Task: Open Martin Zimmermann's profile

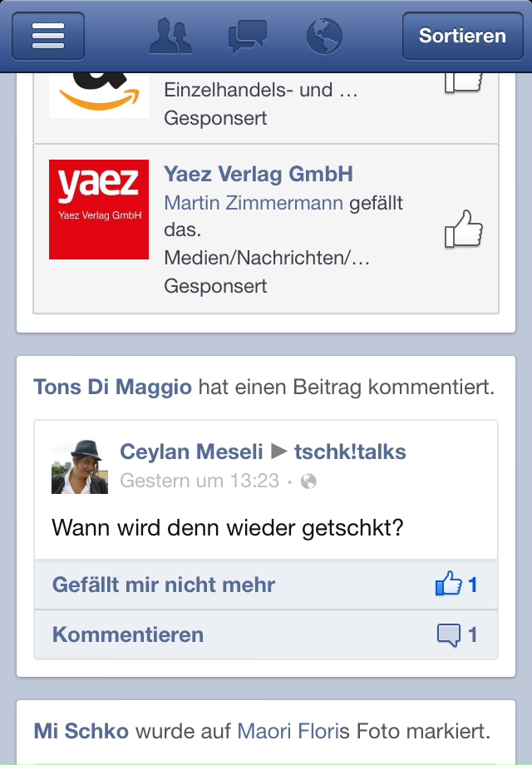Action: [254, 203]
